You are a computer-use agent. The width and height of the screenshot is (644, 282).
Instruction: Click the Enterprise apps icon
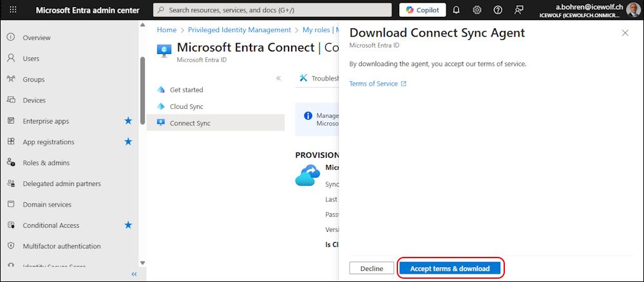point(11,120)
